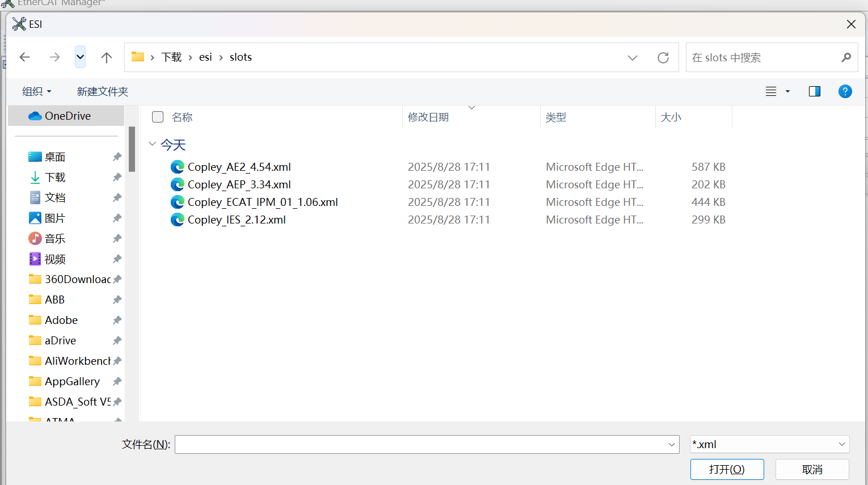Click the magnifier search icon

point(846,58)
